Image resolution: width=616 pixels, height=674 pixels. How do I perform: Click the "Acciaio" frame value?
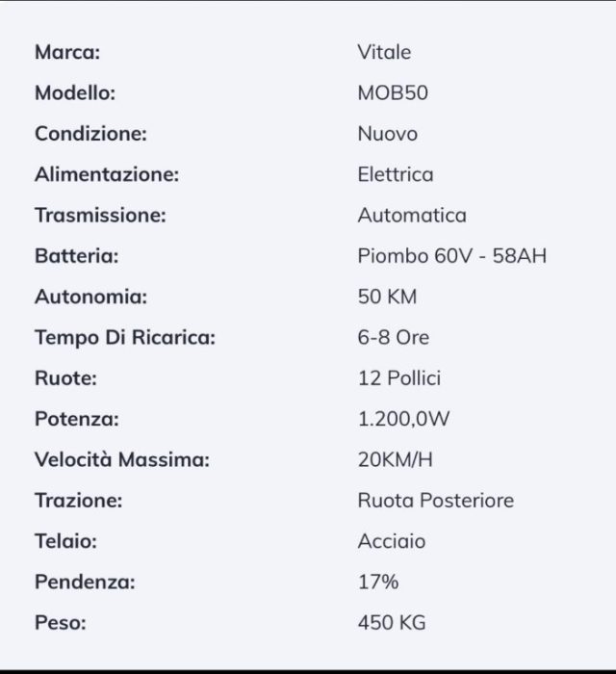pos(391,541)
